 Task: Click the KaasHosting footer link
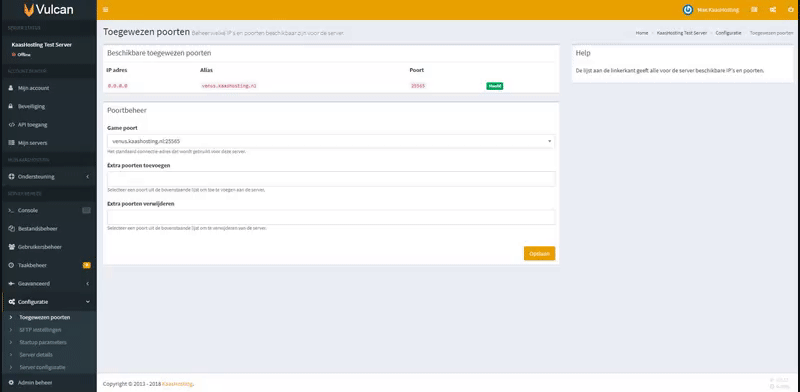tap(178, 384)
